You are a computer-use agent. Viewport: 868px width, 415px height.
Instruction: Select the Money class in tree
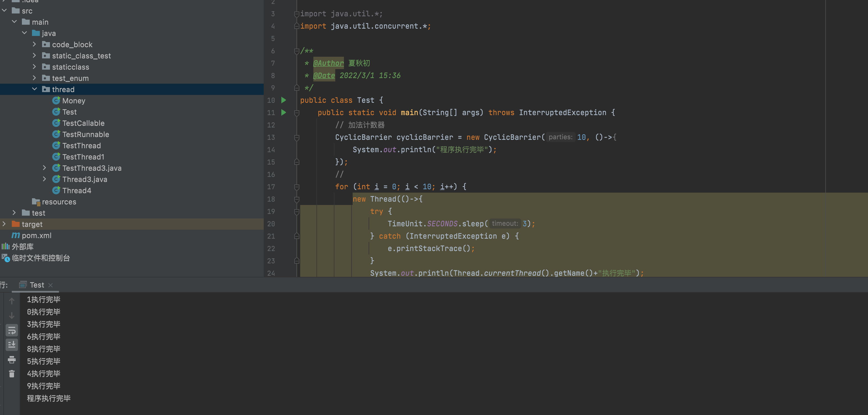(74, 101)
